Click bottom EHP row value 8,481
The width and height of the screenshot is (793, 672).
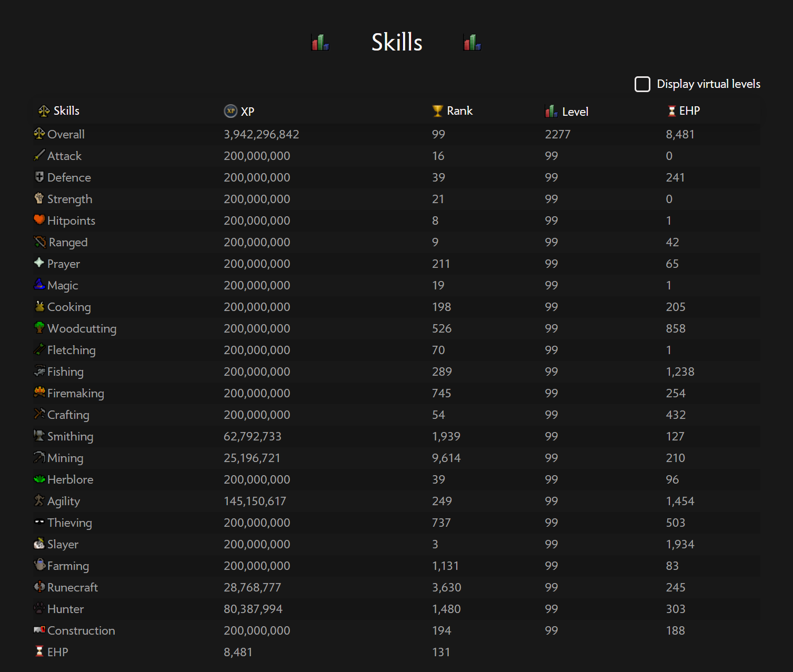[238, 652]
